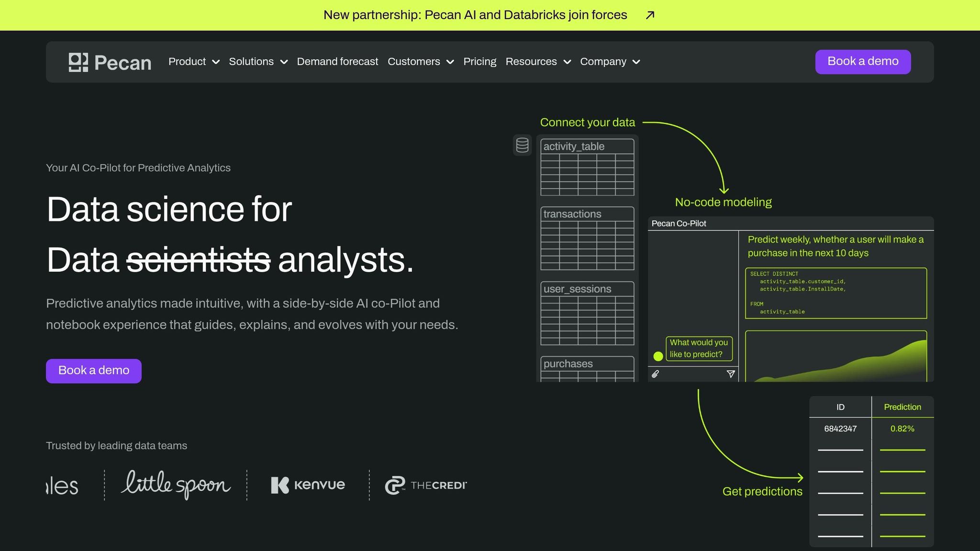Click the 'Connect your data' label
980x551 pixels.
click(588, 122)
